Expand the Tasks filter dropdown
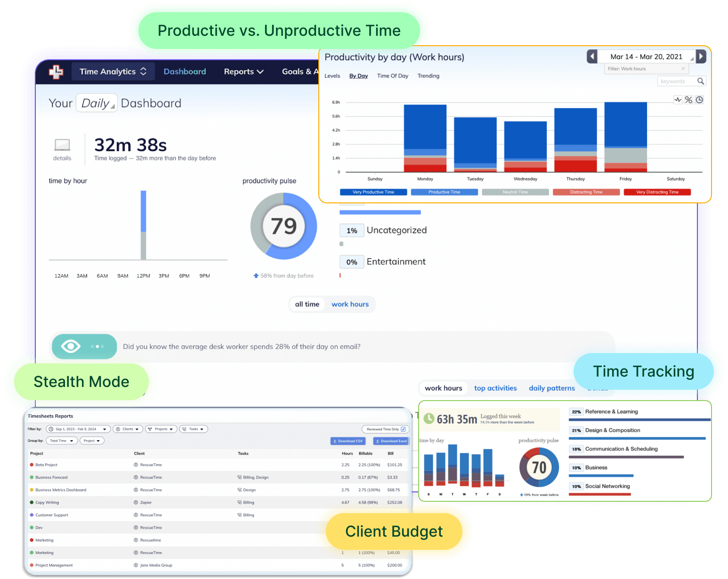 (194, 429)
